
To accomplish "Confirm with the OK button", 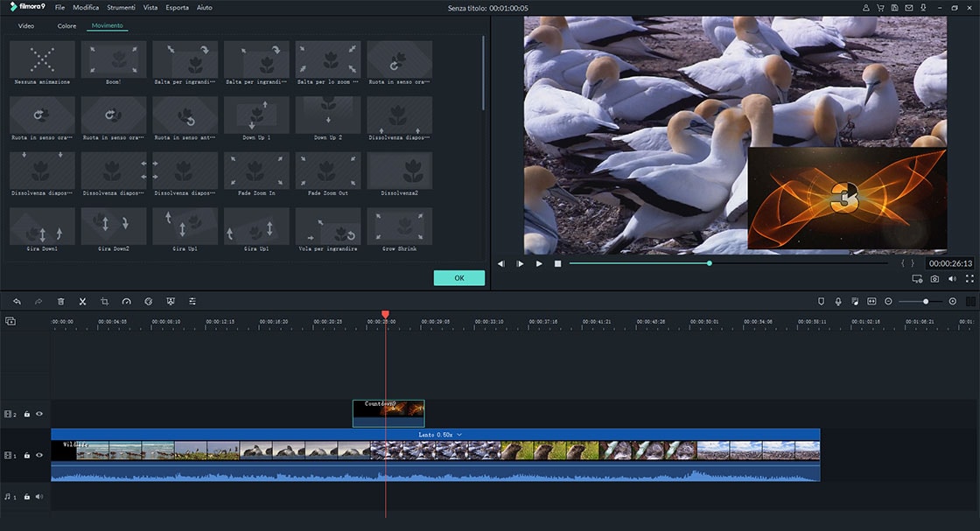I will pos(459,278).
